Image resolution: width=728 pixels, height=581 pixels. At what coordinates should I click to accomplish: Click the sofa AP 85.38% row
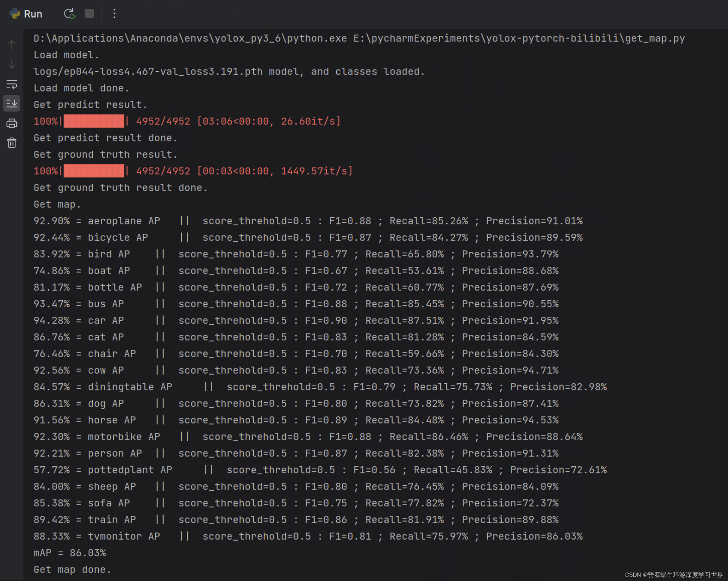tap(296, 503)
